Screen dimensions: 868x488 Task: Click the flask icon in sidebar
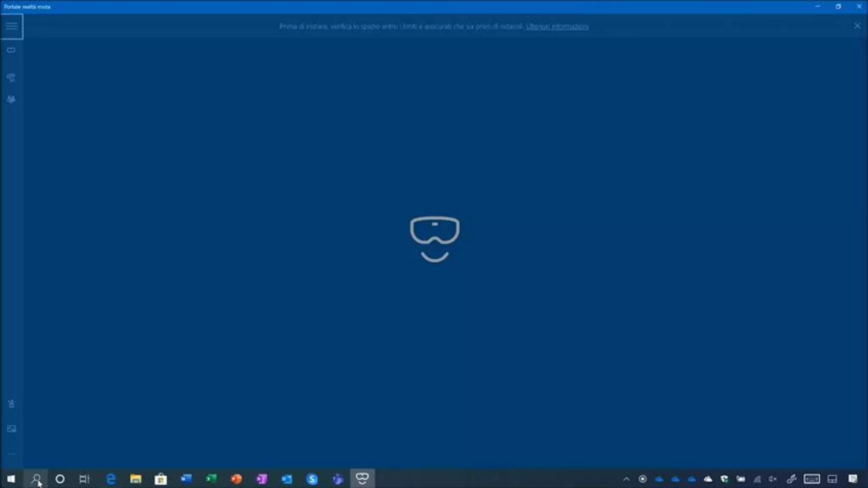point(11,404)
